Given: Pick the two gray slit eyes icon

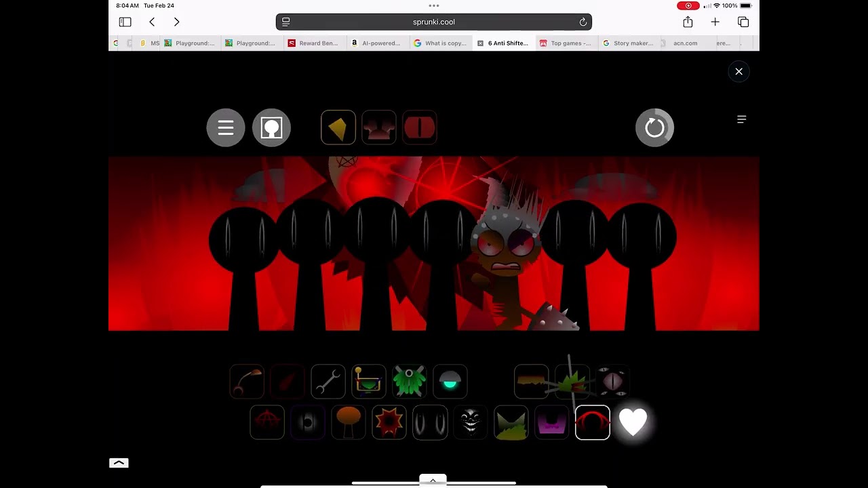Looking at the screenshot, I should click(x=430, y=422).
